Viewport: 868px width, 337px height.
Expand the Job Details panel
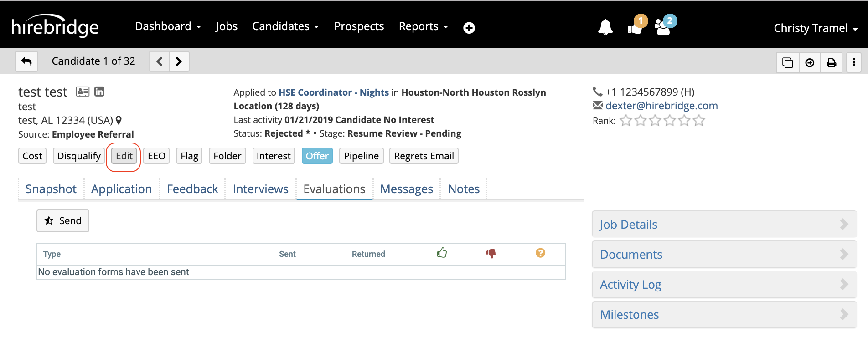[723, 224]
